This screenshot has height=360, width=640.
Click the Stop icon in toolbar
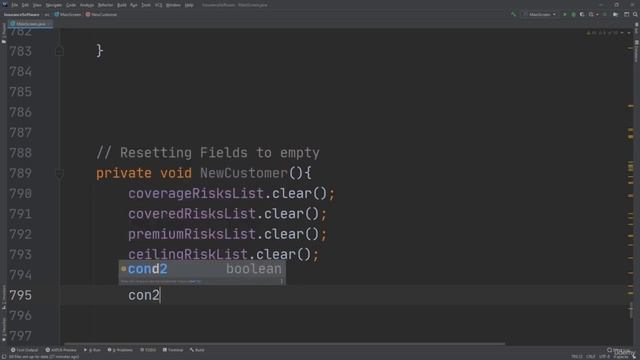tap(605, 15)
